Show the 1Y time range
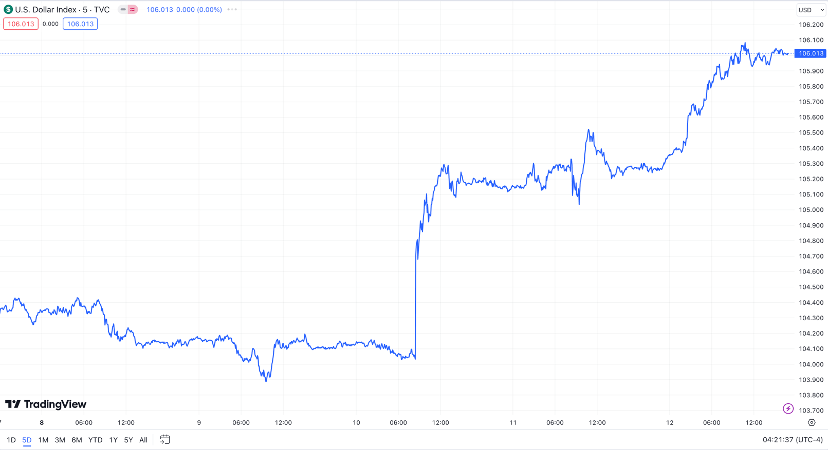This screenshot has height=450, width=828. [113, 439]
